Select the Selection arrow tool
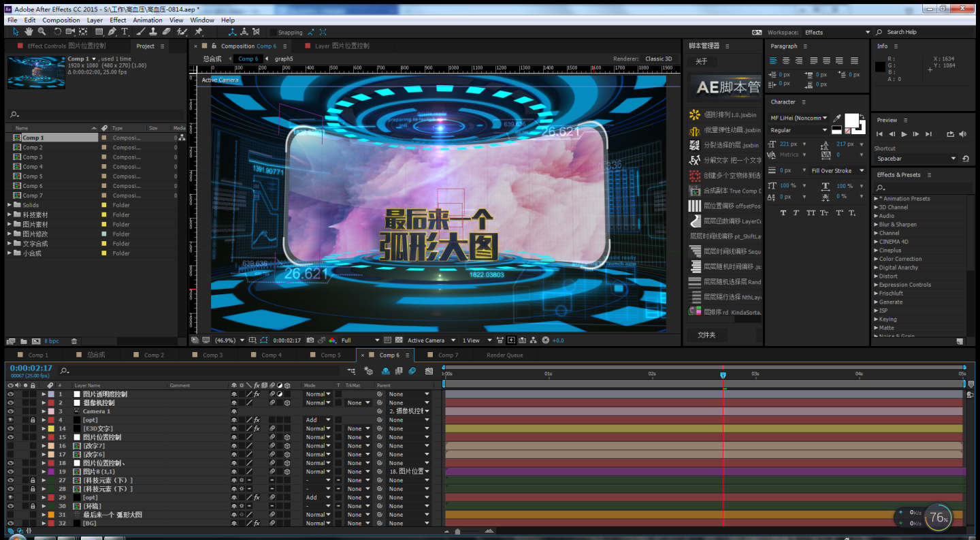The width and height of the screenshot is (980, 540). click(x=16, y=32)
